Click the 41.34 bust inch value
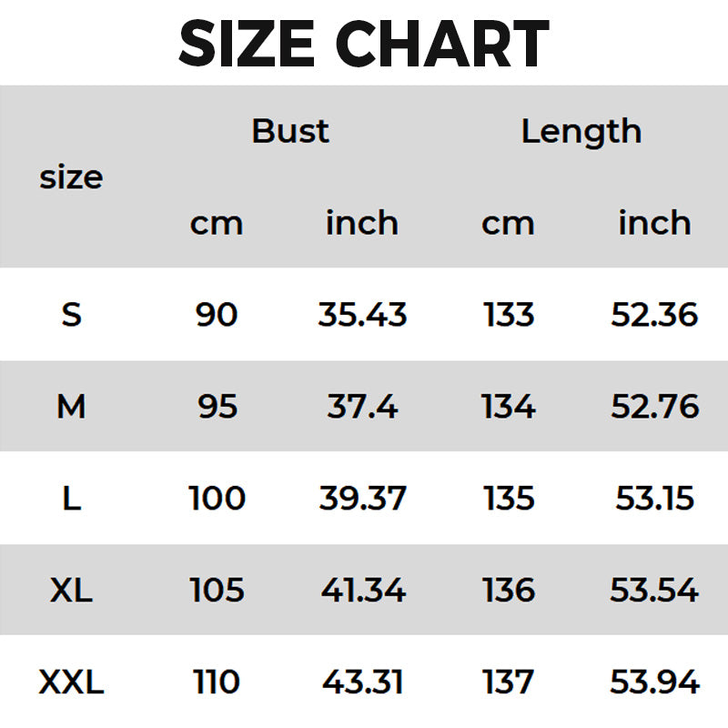The width and height of the screenshot is (728, 728). click(x=362, y=591)
